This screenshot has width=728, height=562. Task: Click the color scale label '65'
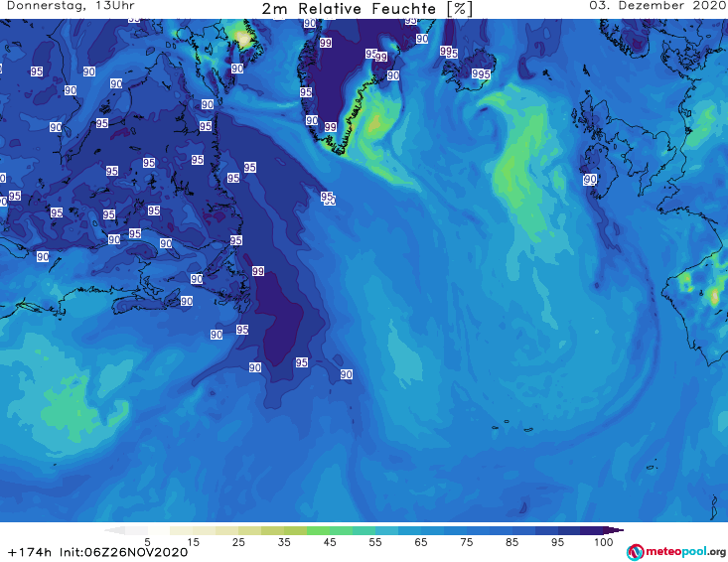click(x=421, y=542)
